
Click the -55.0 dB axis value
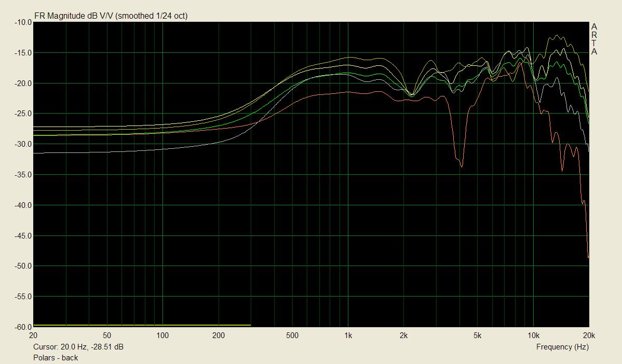point(23,297)
